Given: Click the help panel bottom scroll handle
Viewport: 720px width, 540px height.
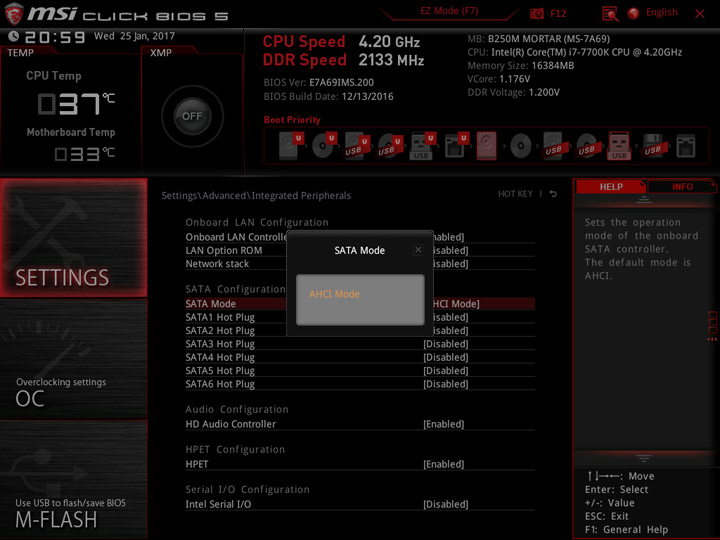Looking at the screenshot, I should [644, 458].
